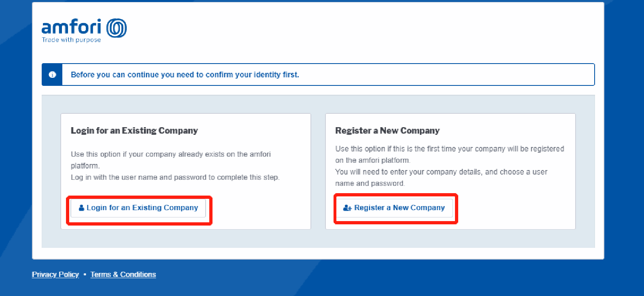Image resolution: width=644 pixels, height=296 pixels.
Task: Click the 'Login for an Existing Company' card heading
Action: (x=134, y=130)
